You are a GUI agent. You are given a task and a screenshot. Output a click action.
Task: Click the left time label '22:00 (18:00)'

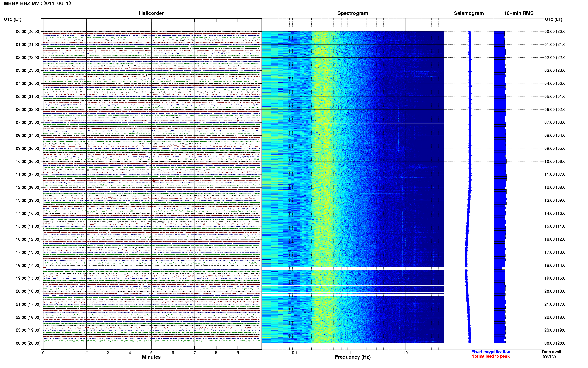[28, 317]
